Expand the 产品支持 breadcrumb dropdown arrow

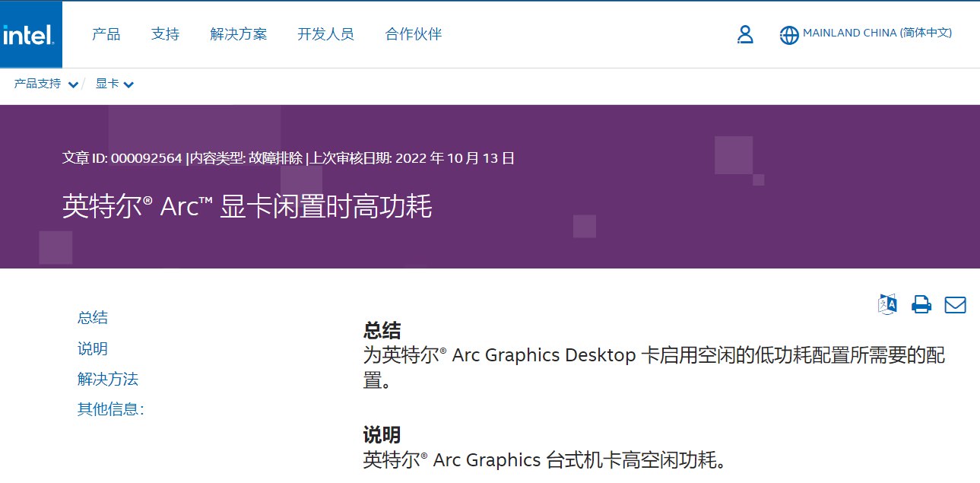click(73, 84)
